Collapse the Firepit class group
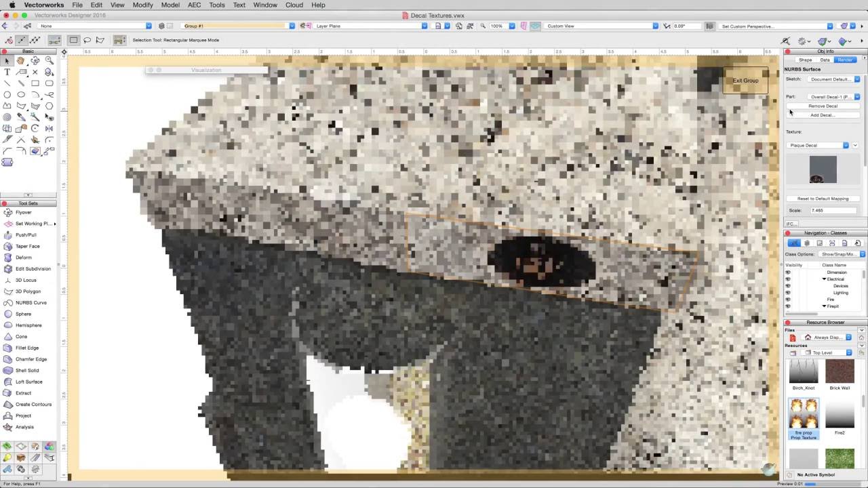This screenshot has width=868, height=488. coord(825,306)
